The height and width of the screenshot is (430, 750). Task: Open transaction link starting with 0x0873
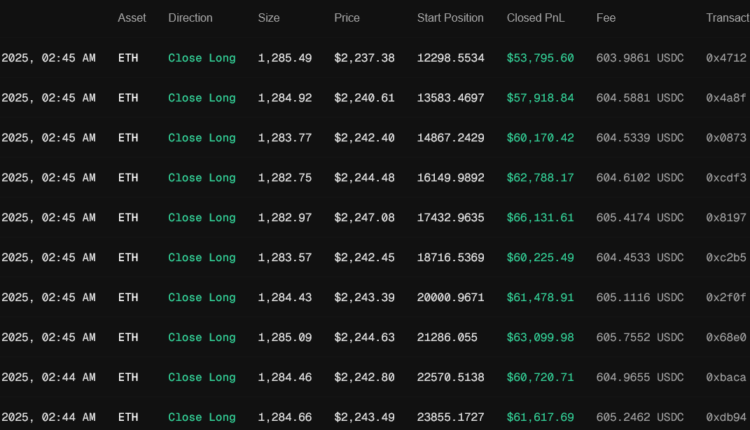pyautogui.click(x=726, y=138)
